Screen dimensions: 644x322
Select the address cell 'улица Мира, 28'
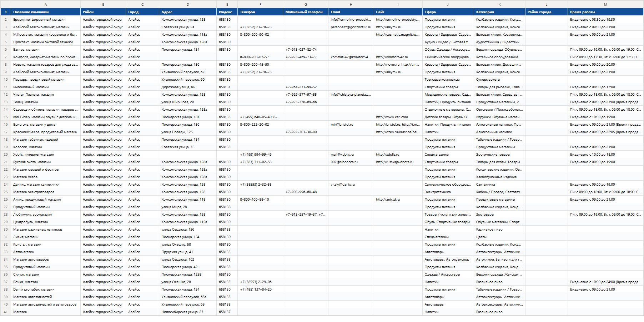[188, 207]
